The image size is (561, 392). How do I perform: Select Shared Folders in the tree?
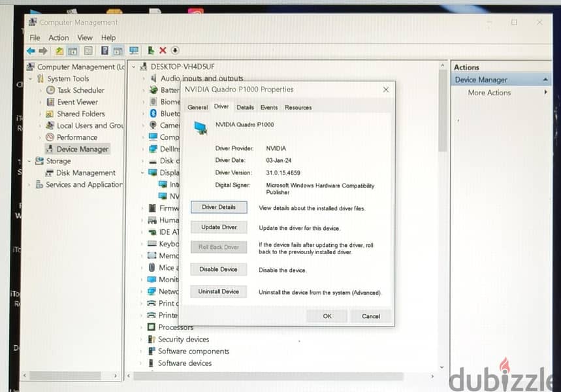81,114
